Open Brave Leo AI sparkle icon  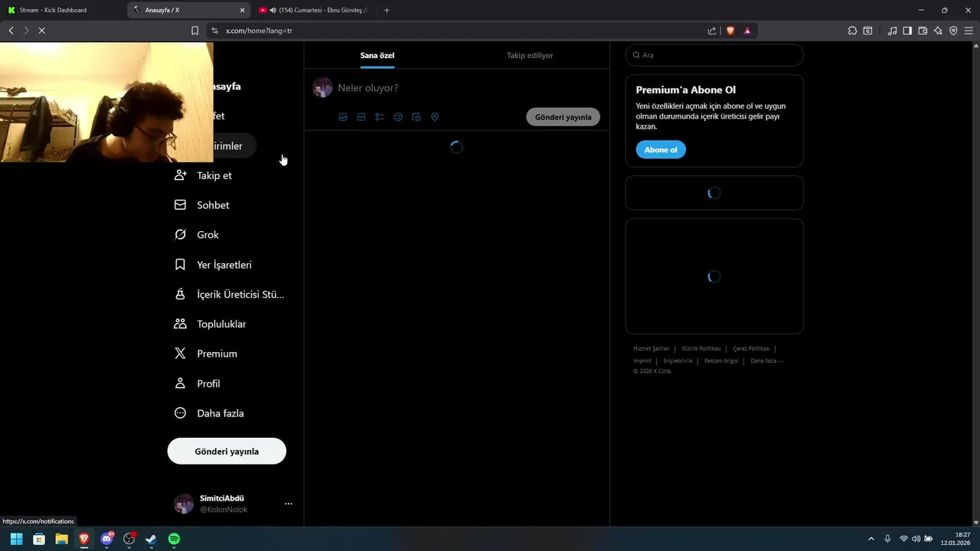[938, 31]
